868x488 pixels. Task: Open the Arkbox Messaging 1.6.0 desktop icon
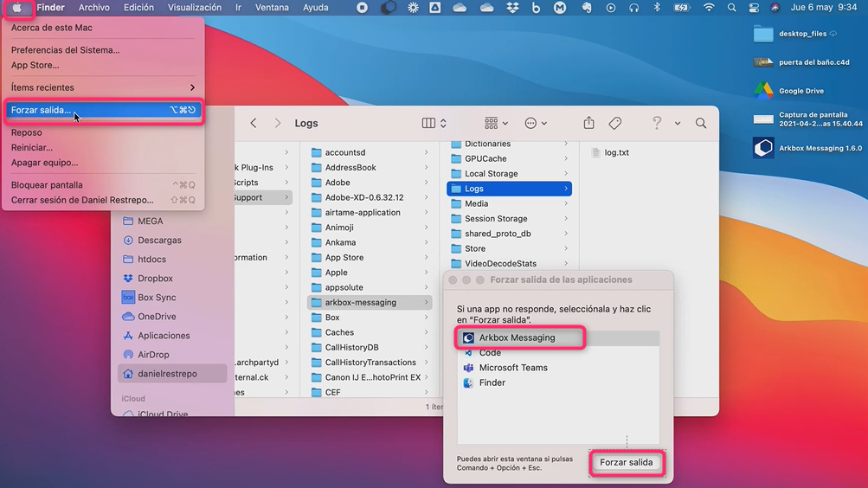click(763, 148)
